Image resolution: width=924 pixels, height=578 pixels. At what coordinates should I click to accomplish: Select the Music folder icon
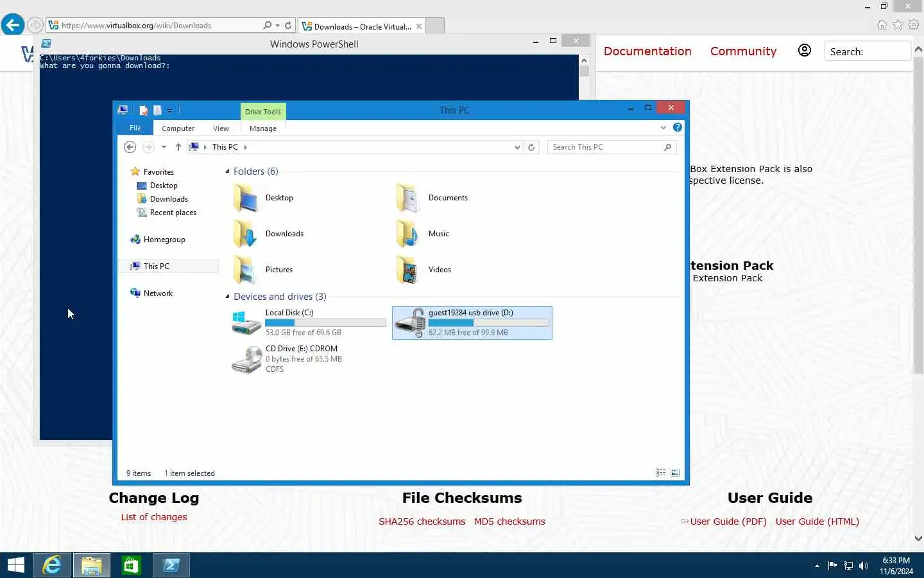(x=408, y=234)
